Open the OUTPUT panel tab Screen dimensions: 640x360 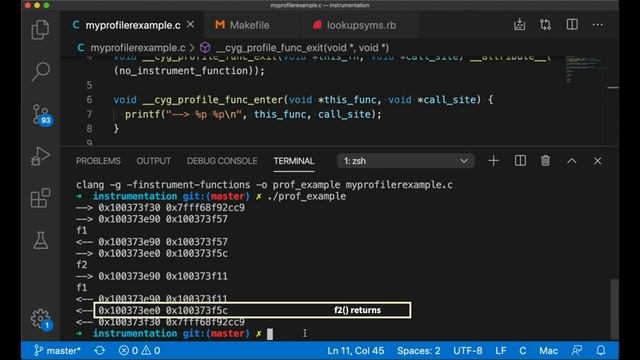click(x=153, y=161)
